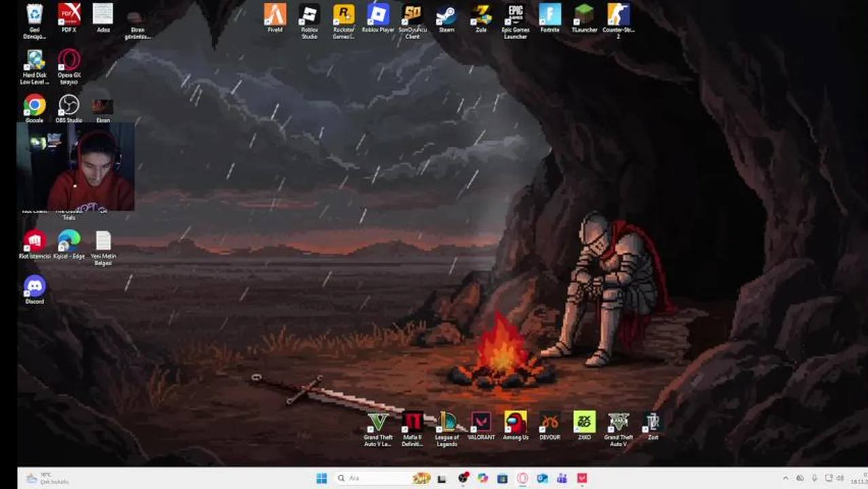Viewport: 868px width, 489px height.
Task: Open the League of Legends shortcut
Action: (x=447, y=429)
